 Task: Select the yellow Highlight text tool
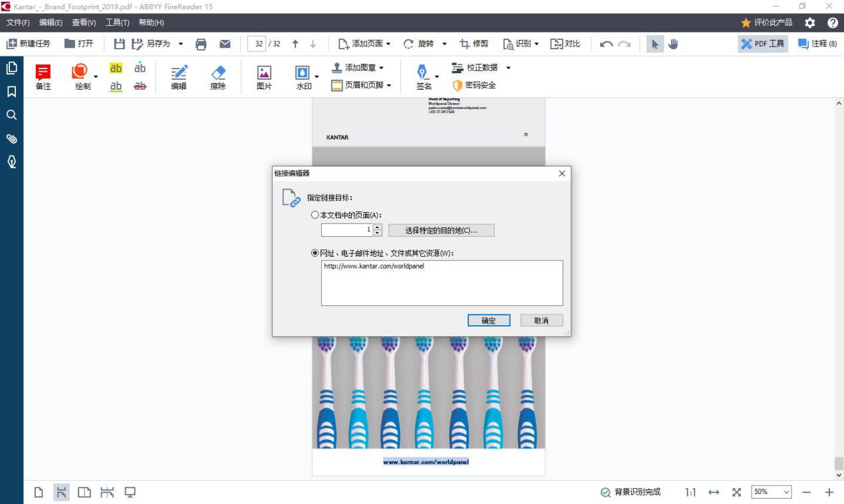116,68
